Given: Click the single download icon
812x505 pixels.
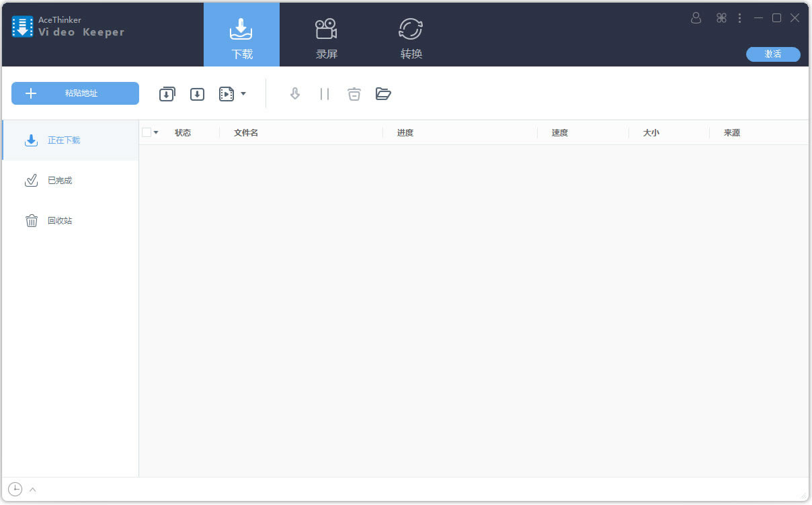Looking at the screenshot, I should pos(197,93).
